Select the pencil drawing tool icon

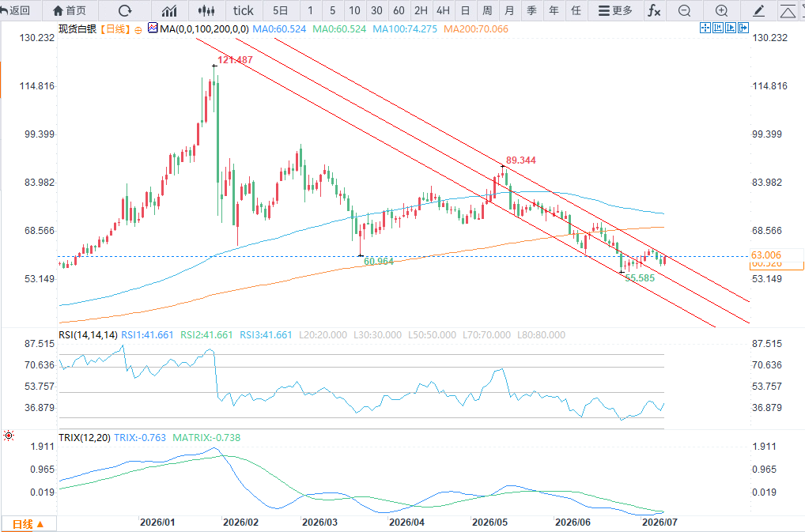click(x=758, y=10)
